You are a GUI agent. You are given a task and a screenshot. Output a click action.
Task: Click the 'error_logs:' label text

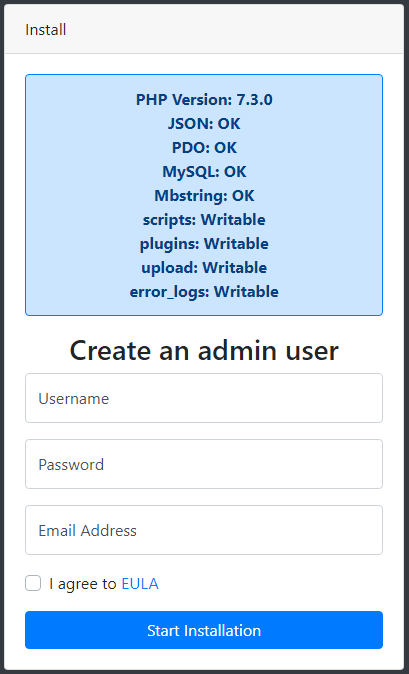[170, 292]
